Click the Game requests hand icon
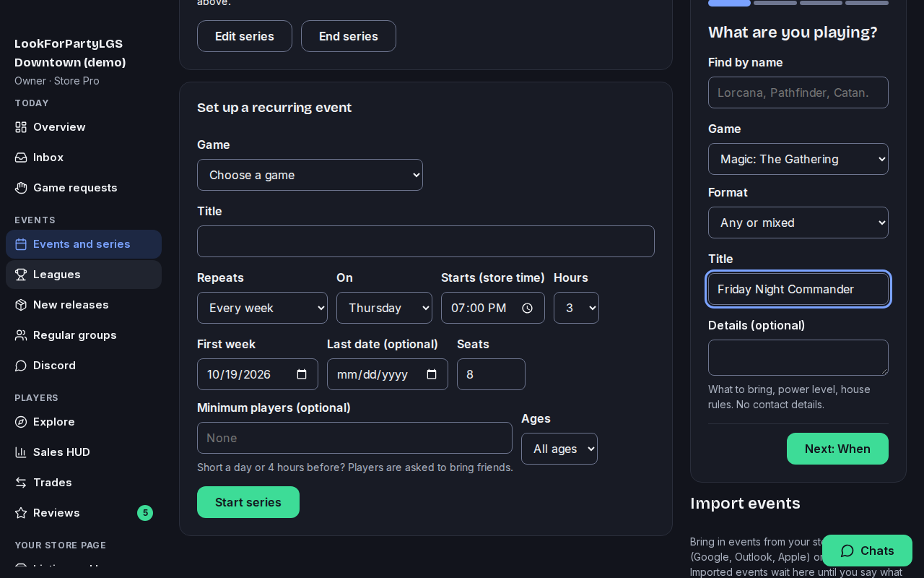The image size is (924, 578). (21, 188)
